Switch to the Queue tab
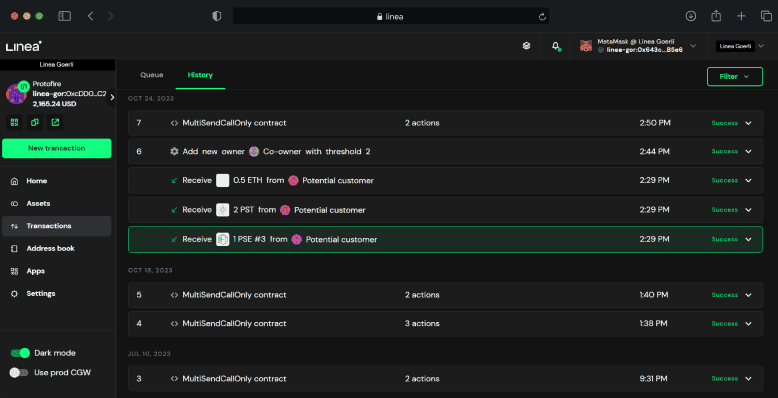 [x=151, y=75]
